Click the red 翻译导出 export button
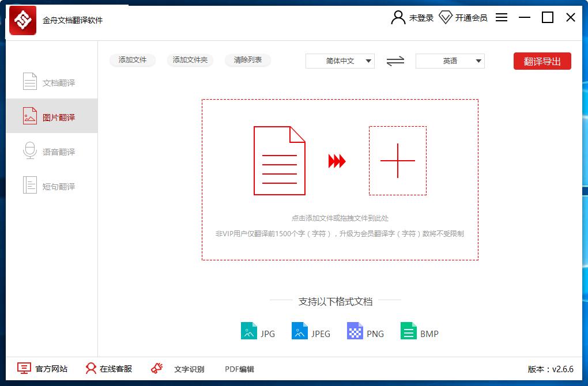Screen dimensions: 588x386 542,61
